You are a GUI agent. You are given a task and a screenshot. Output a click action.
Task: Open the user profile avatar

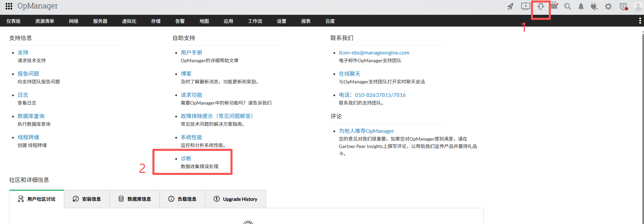(638, 6)
